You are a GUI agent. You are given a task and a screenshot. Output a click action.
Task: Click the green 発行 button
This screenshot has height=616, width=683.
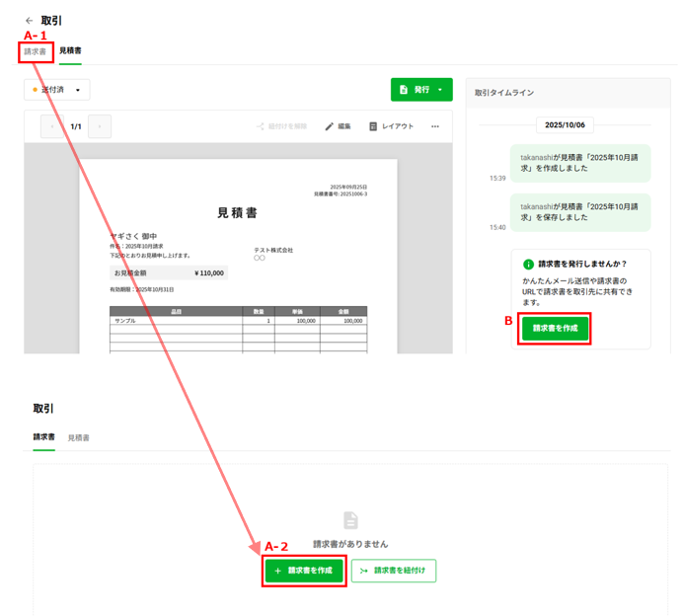(421, 89)
